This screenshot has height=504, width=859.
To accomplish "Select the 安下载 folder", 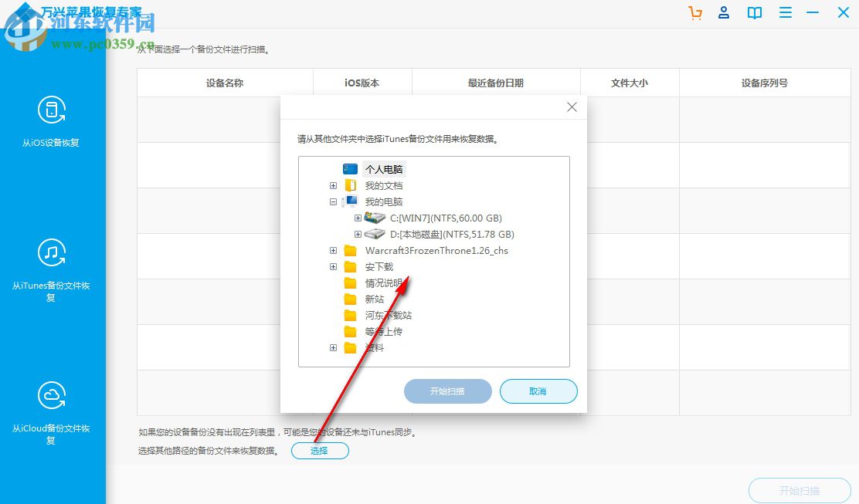I will pos(380,266).
